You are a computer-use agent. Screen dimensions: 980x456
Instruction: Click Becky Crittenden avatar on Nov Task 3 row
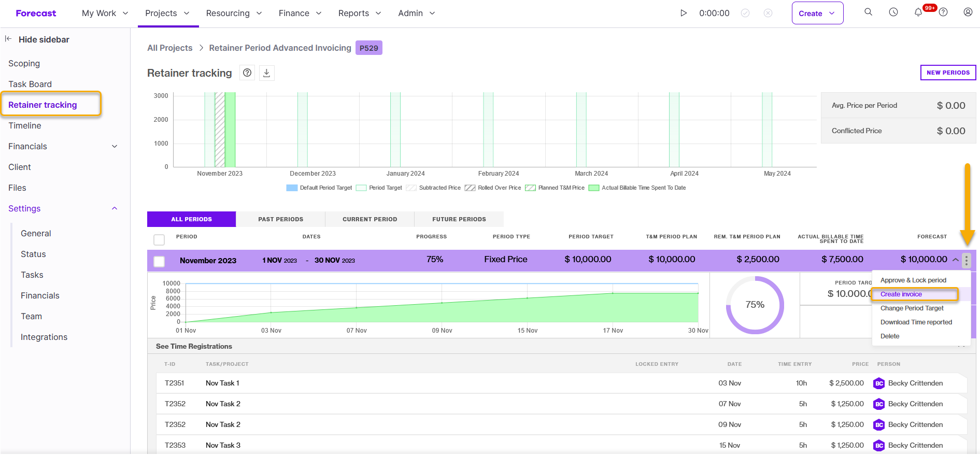[x=879, y=446]
